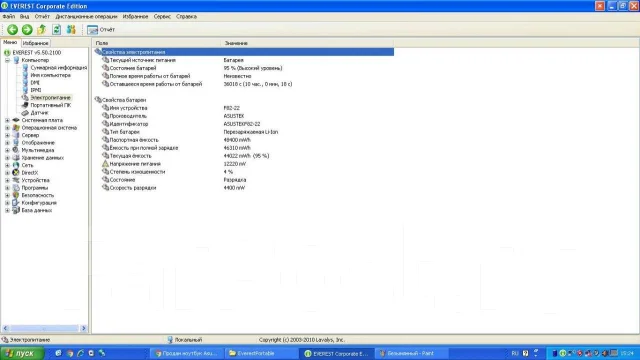Click the two-people toolbar icon
The height and width of the screenshot is (360, 640).
[71, 29]
